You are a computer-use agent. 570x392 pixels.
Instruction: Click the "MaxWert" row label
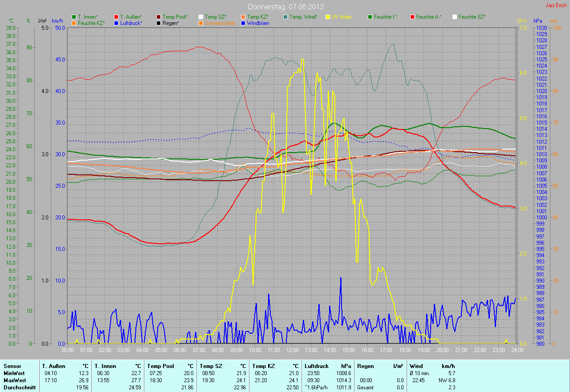click(x=15, y=380)
